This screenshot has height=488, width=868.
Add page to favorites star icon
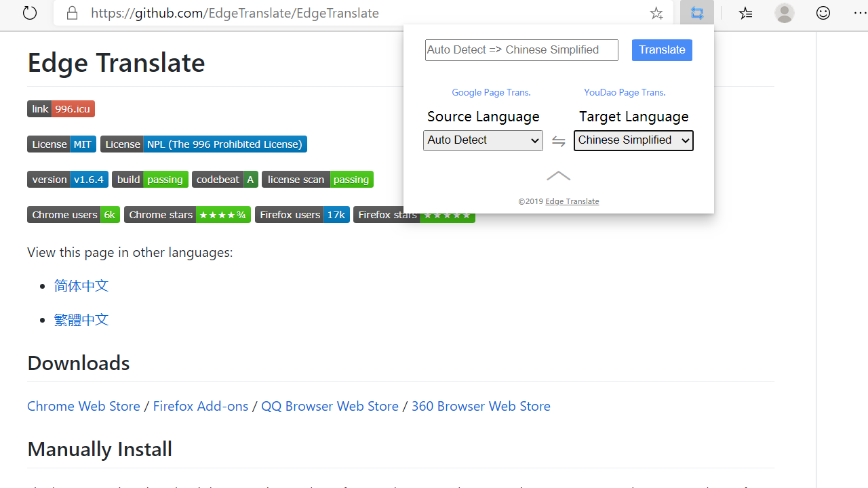tap(656, 13)
